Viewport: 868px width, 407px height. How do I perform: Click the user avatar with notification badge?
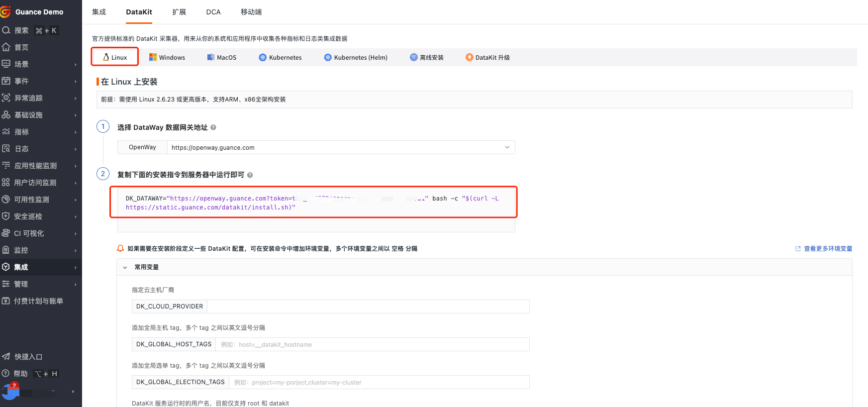pyautogui.click(x=10, y=391)
